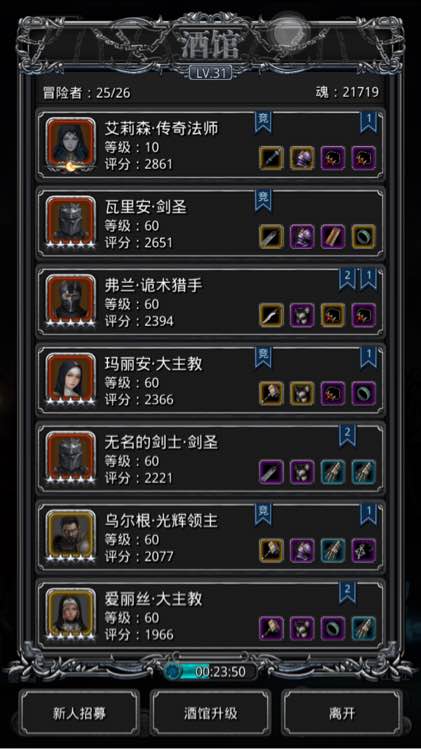Click the 新人招募 button
This screenshot has width=421, height=750.
coord(79,713)
